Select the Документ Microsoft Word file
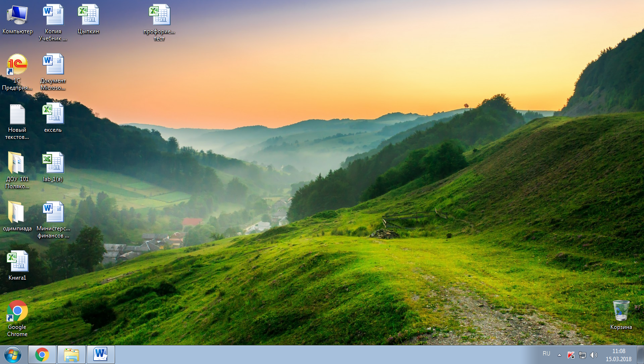This screenshot has height=364, width=644. point(53,72)
